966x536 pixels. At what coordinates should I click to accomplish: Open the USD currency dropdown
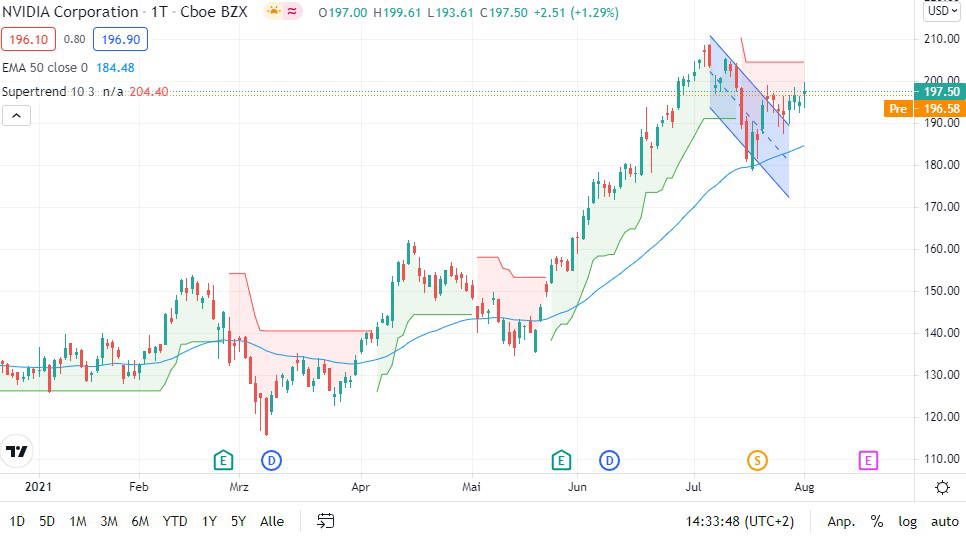point(943,10)
